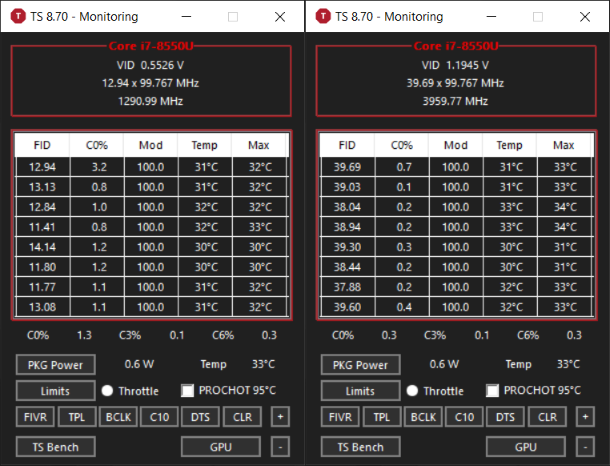
Task: Toggle Throttle radio indicator in left window
Action: (x=107, y=391)
